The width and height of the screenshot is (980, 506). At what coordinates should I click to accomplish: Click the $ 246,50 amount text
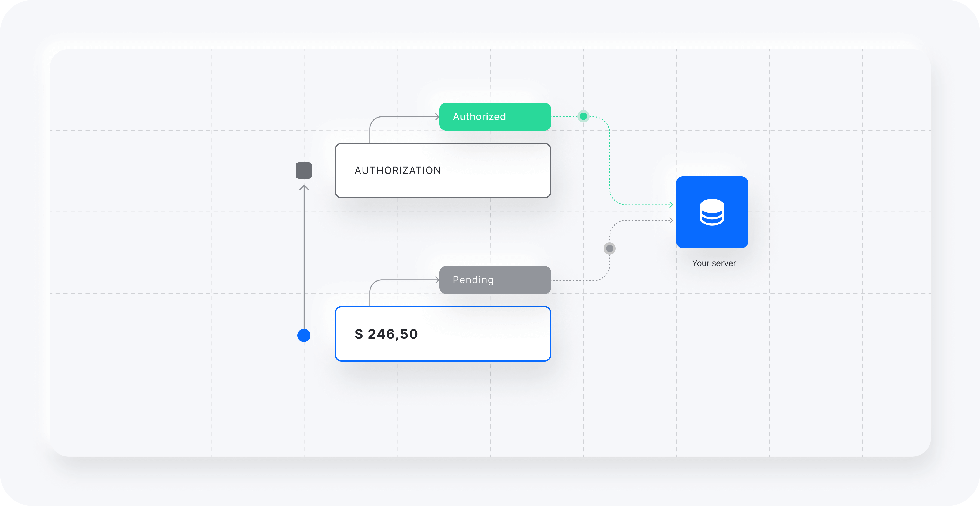[386, 334]
